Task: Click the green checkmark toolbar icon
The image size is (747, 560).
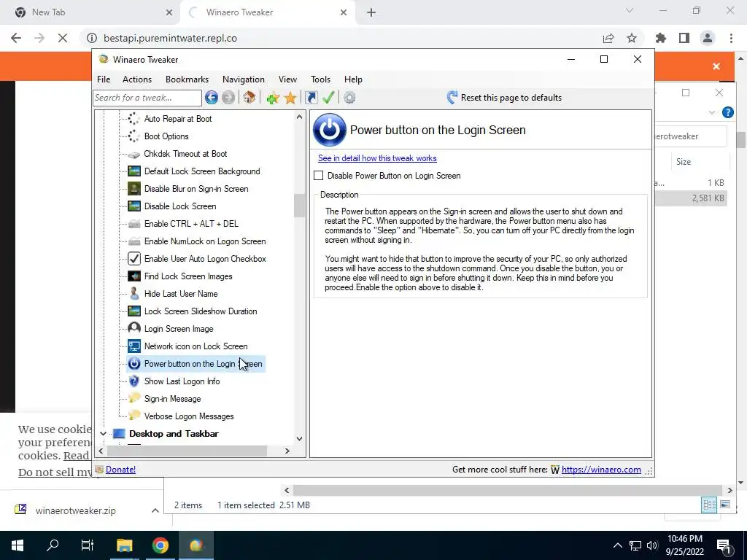Action: tap(328, 98)
